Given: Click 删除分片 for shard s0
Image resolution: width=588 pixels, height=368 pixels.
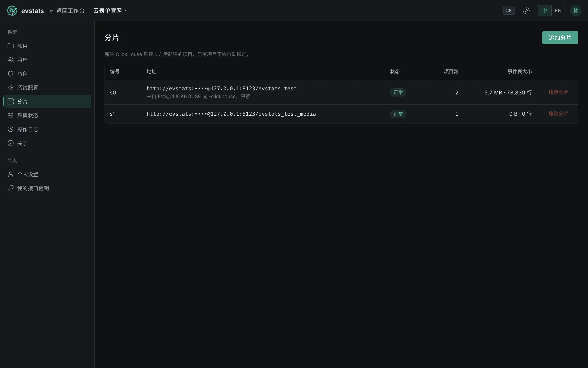Looking at the screenshot, I should [558, 92].
